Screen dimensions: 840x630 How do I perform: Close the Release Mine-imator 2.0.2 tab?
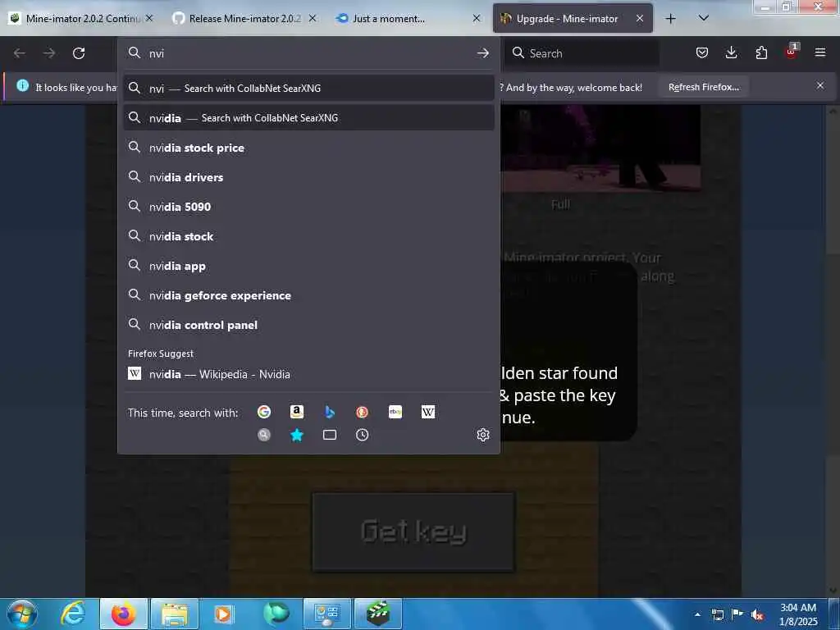click(313, 18)
